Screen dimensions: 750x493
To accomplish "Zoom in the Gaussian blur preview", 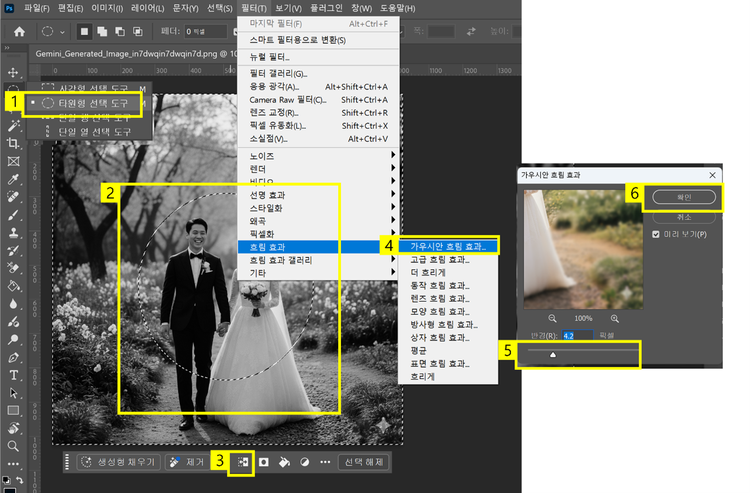I will coord(615,318).
